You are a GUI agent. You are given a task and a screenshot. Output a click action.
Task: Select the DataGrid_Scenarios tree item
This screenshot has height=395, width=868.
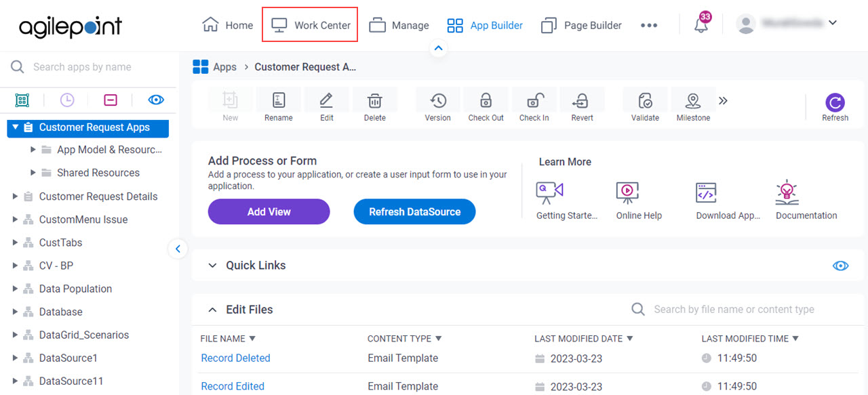pyautogui.click(x=83, y=334)
